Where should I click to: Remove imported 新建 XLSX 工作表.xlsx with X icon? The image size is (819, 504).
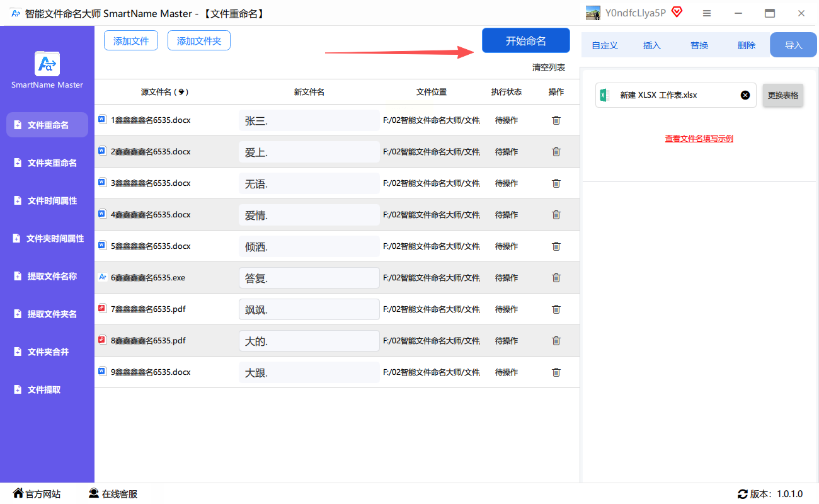(x=745, y=95)
